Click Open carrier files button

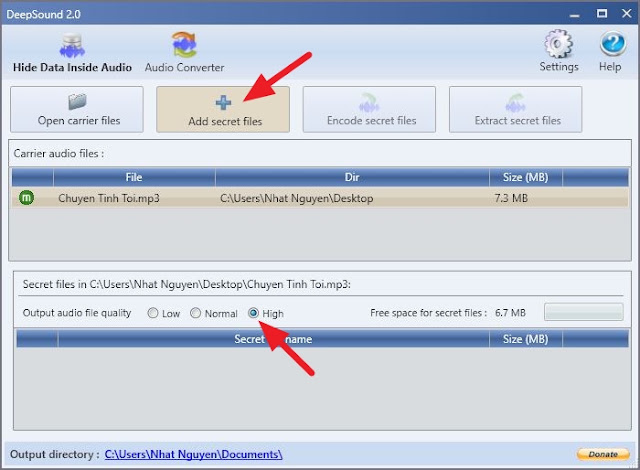click(x=77, y=109)
